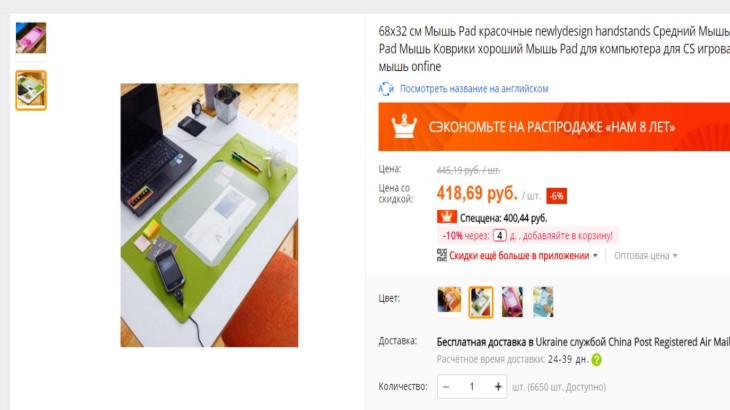This screenshot has width=730, height=410.
Task: Click the green question mark delivery help icon
Action: [x=596, y=360]
